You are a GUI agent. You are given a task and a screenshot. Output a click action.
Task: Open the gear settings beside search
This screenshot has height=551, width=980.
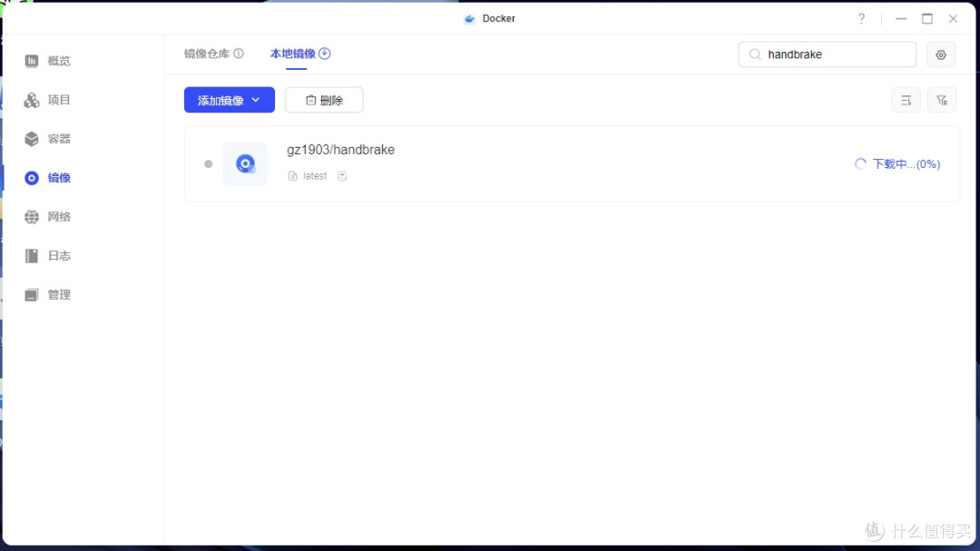click(941, 55)
